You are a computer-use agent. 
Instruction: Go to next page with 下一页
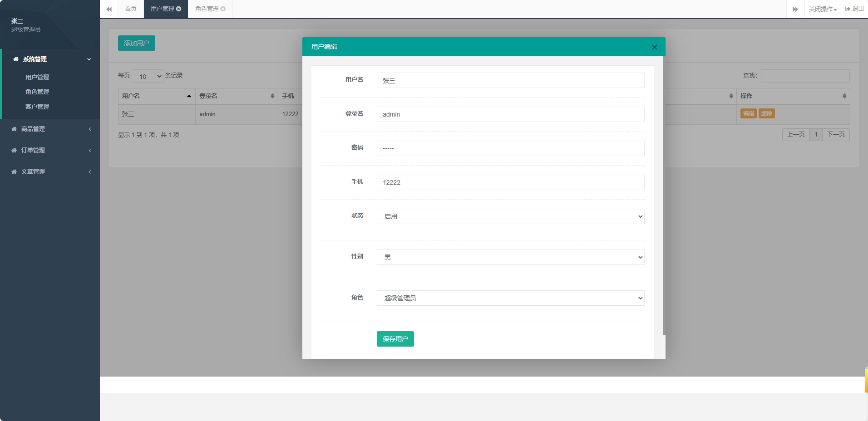(836, 135)
